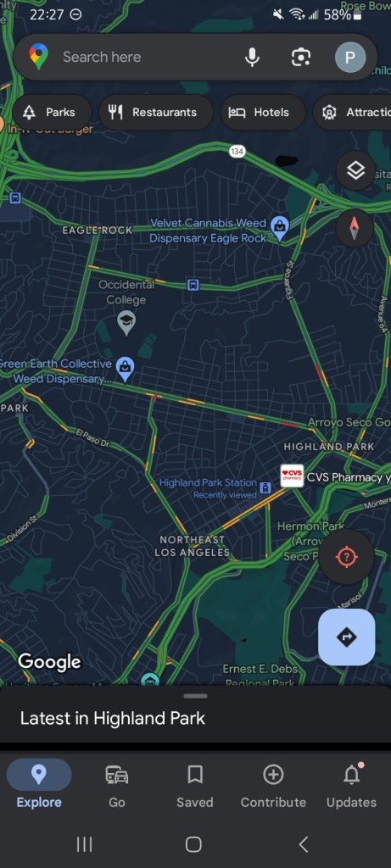Viewport: 391px width, 868px height.
Task: Center map on my location
Action: point(347,557)
